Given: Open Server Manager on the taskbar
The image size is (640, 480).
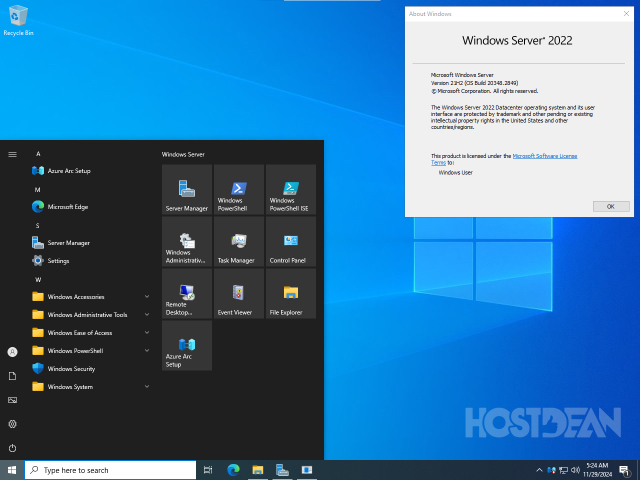Looking at the screenshot, I should pos(282,470).
